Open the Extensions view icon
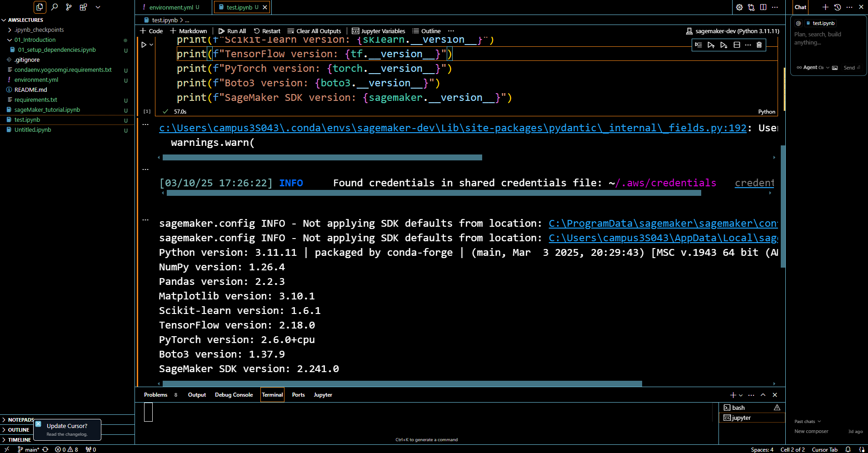868x453 pixels. tap(83, 7)
